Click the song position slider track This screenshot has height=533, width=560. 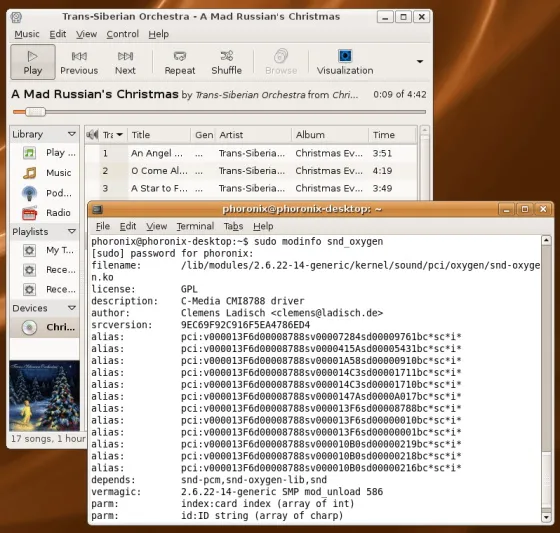(x=219, y=112)
